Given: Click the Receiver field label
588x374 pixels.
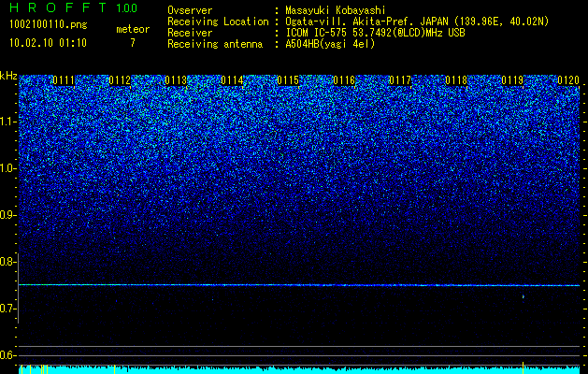Looking at the screenshot, I should click(x=190, y=33).
